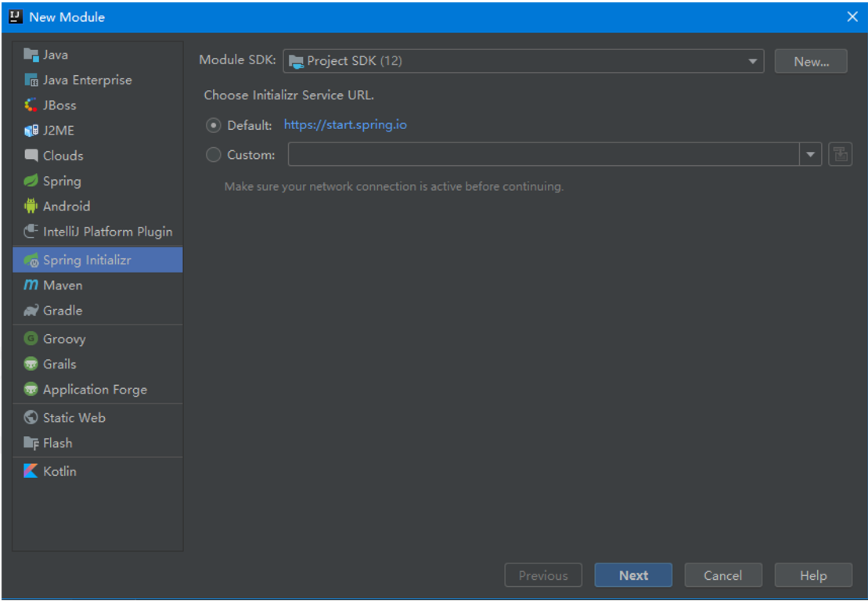
Task: Click the Kotlin K icon
Action: coord(31,471)
